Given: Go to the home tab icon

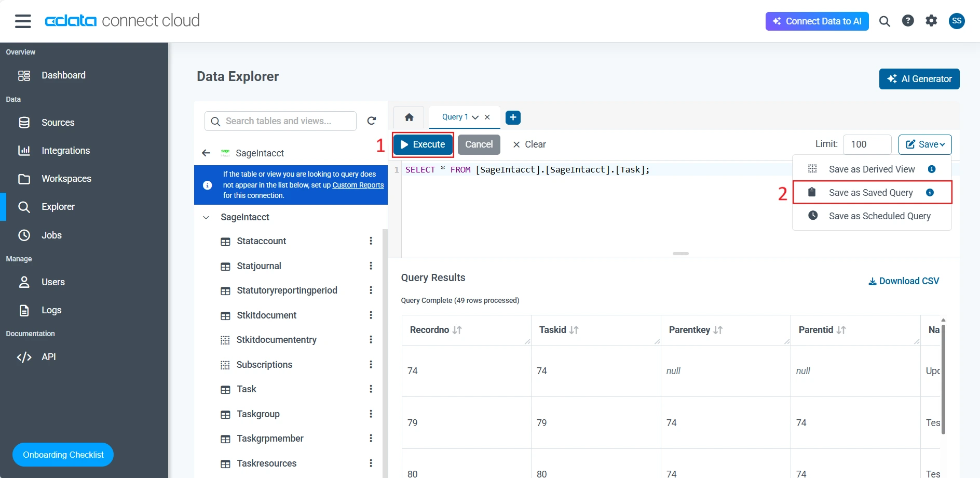Looking at the screenshot, I should 409,117.
